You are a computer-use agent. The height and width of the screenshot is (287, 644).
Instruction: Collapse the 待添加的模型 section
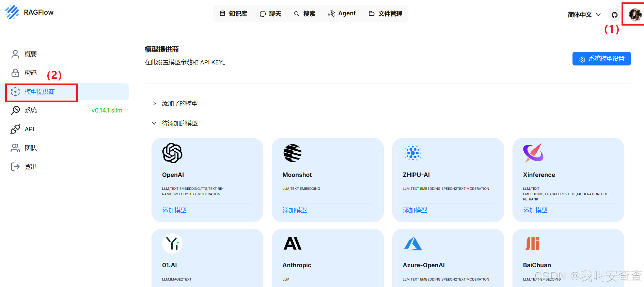[175, 123]
